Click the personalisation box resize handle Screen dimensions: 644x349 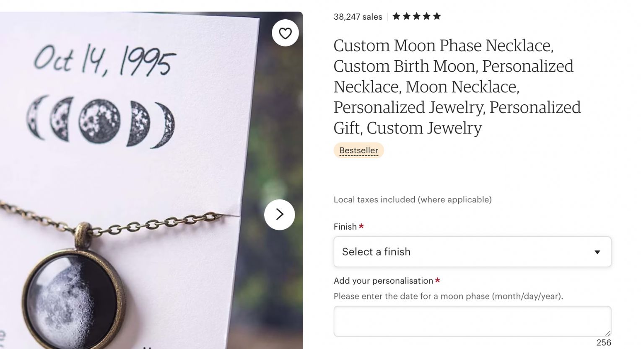(608, 333)
